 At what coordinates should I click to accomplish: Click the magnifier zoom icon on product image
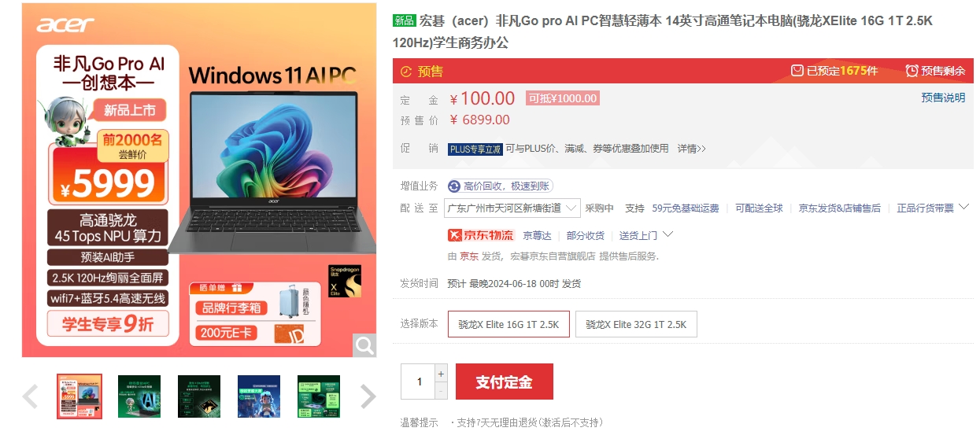pos(364,345)
